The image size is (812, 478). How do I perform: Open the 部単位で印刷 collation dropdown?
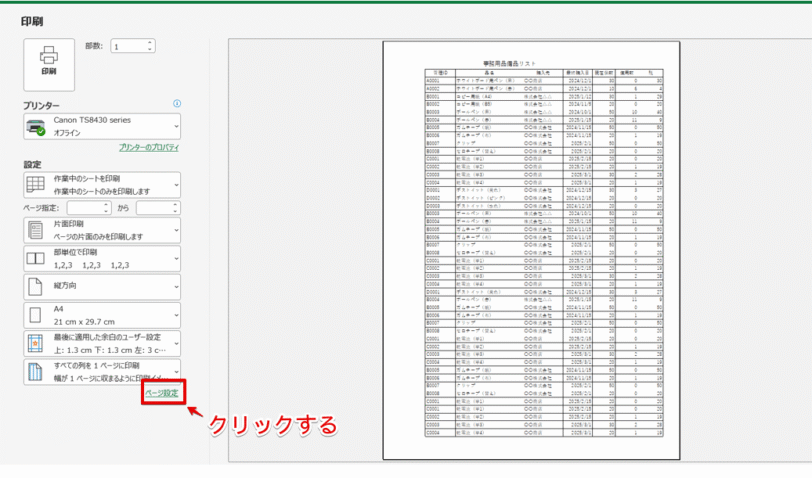[x=102, y=258]
